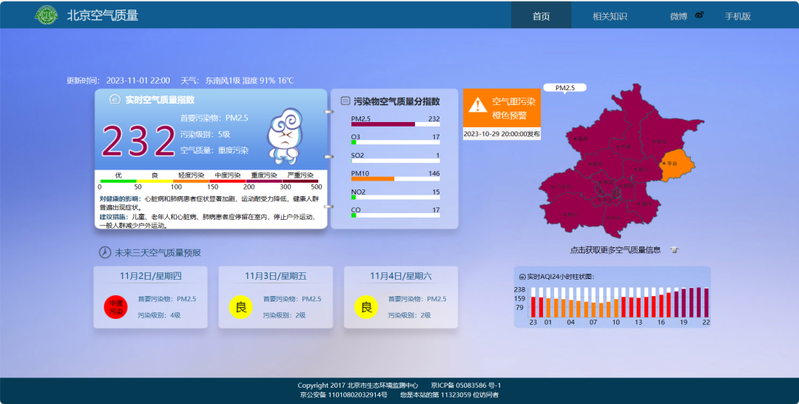The width and height of the screenshot is (799, 404).
Task: Click the 点击获取更多空气质量信息 link
Action: (615, 250)
